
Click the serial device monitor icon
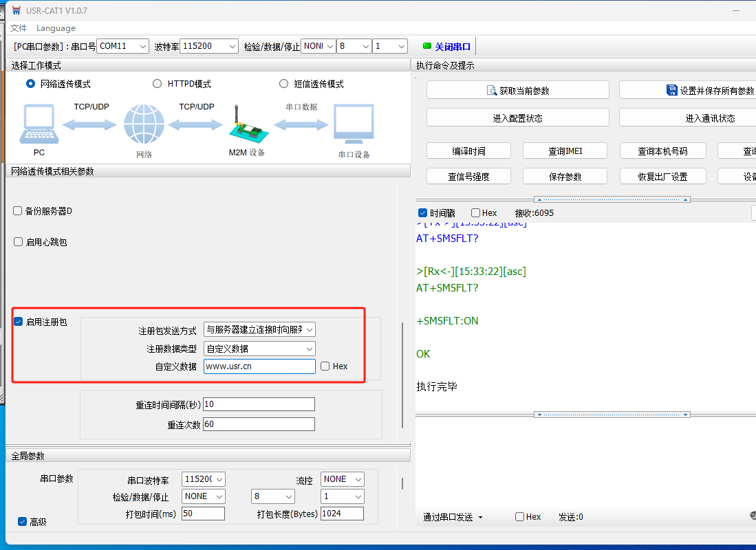click(354, 124)
